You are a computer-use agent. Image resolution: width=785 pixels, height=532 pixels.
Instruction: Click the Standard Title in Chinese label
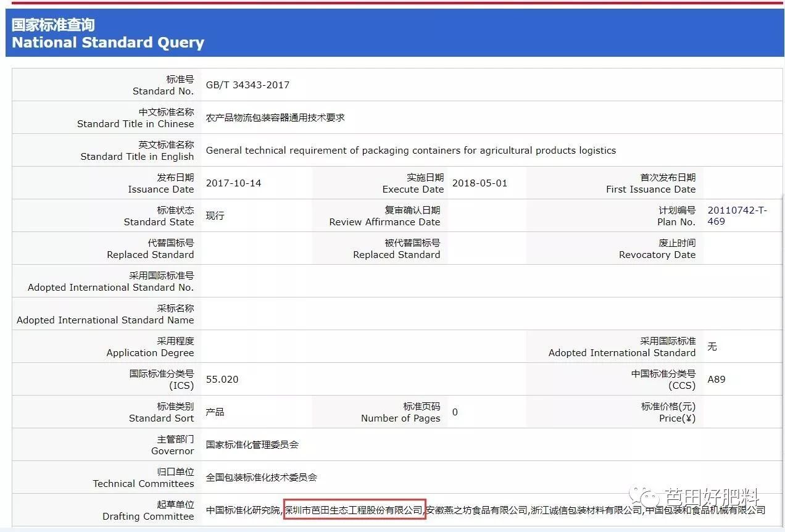[135, 118]
